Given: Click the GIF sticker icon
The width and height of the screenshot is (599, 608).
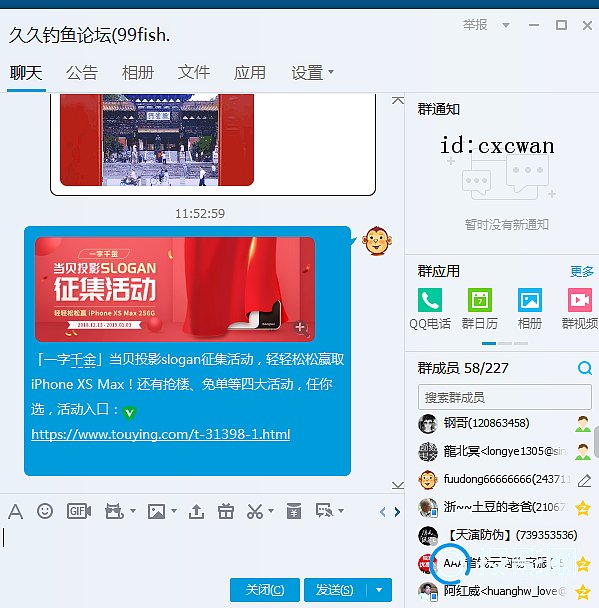Looking at the screenshot, I should pyautogui.click(x=79, y=511).
